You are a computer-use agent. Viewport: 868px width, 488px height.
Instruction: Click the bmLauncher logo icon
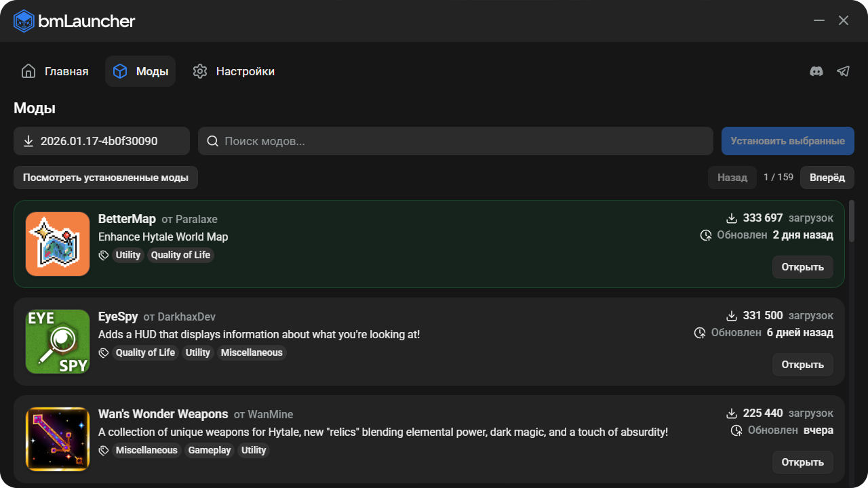(x=24, y=21)
